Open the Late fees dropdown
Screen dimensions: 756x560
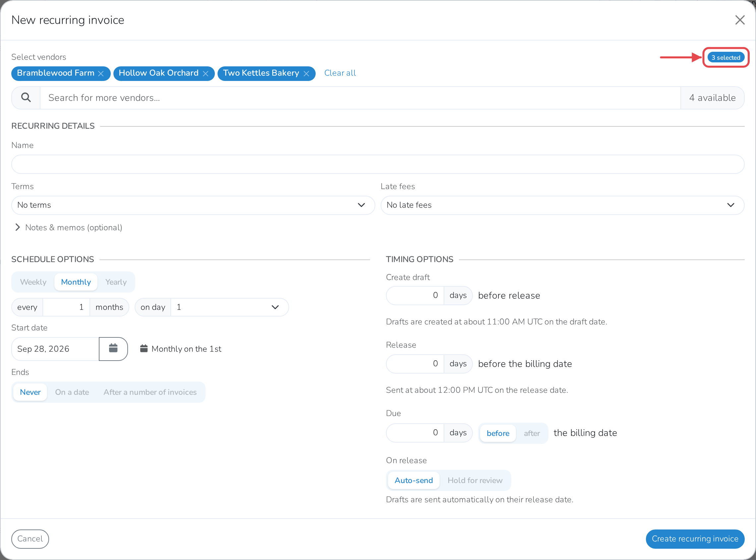point(562,205)
